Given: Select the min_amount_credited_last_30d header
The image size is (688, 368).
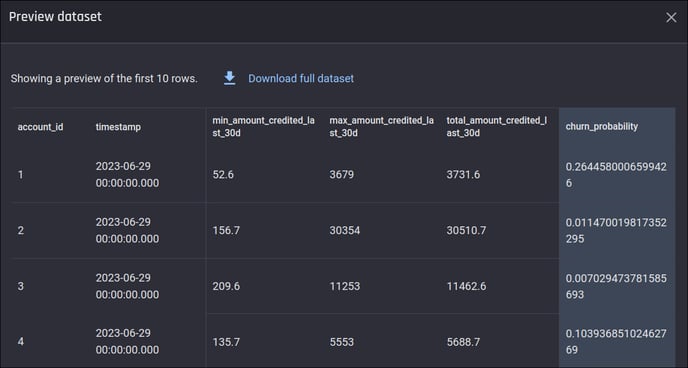Looking at the screenshot, I should tap(263, 126).
